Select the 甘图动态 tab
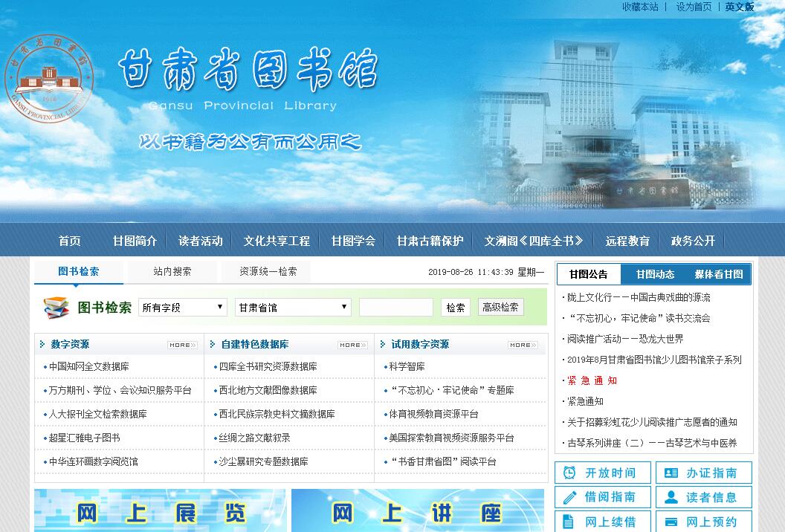The image size is (785, 532). (655, 274)
